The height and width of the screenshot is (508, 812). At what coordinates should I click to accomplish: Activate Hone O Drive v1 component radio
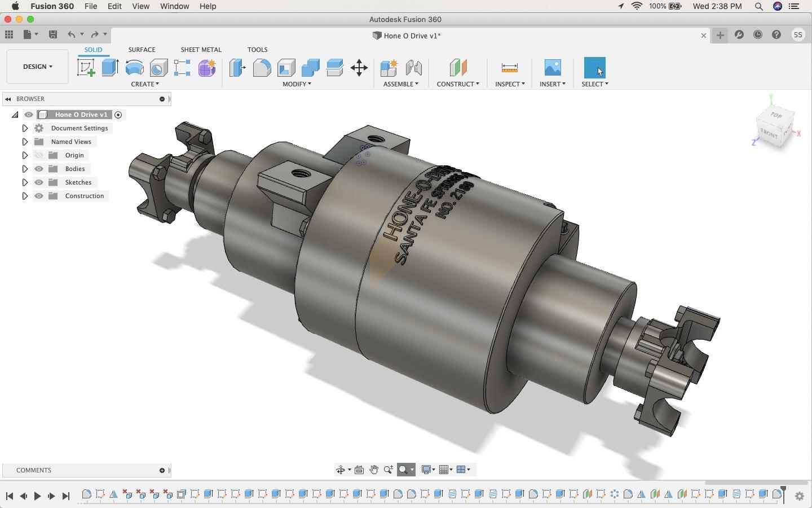[118, 115]
